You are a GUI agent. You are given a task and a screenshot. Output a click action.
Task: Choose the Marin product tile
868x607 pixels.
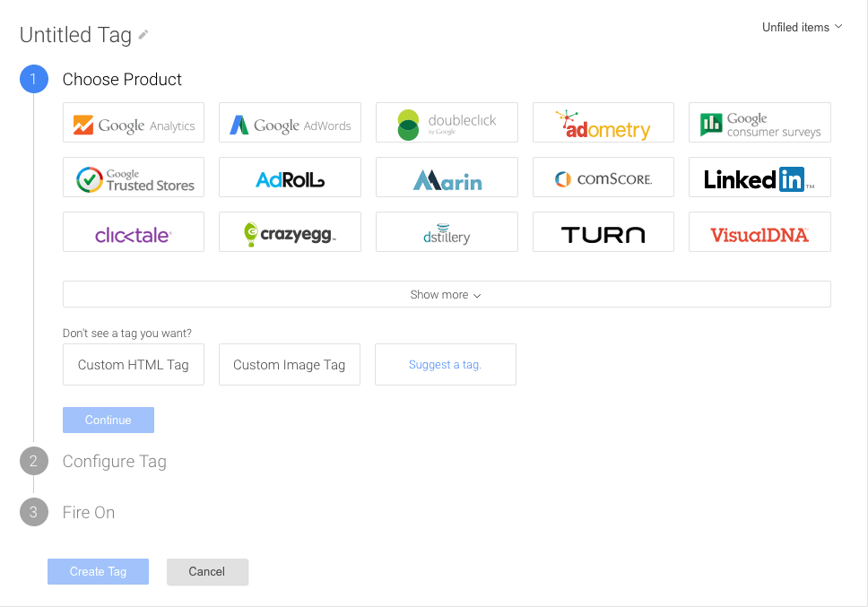(x=447, y=177)
